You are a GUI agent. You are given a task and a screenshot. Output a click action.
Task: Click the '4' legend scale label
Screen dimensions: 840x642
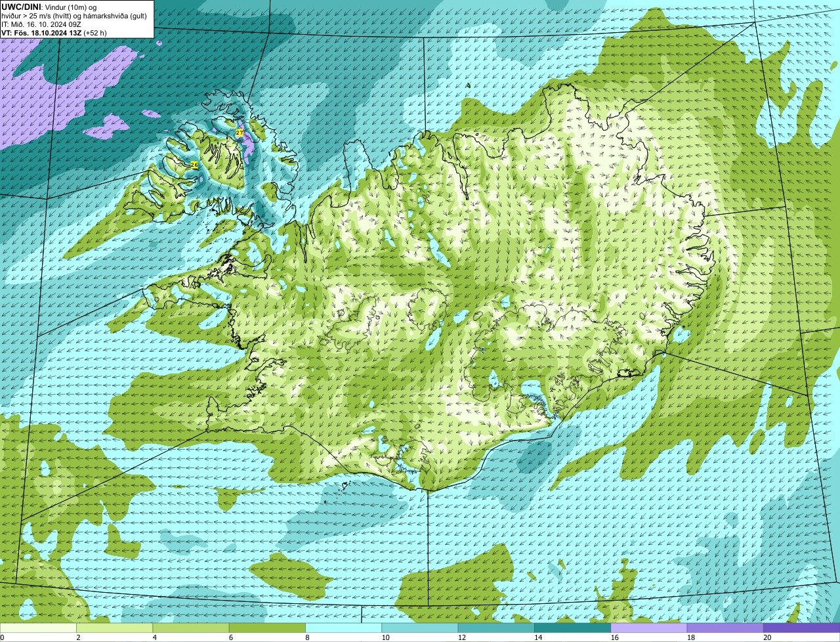click(x=155, y=637)
